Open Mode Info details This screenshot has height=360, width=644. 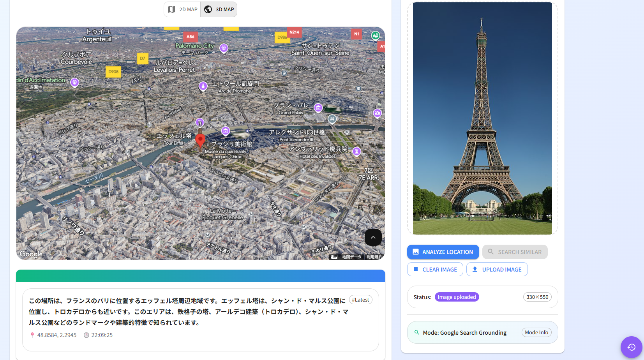(x=536, y=332)
